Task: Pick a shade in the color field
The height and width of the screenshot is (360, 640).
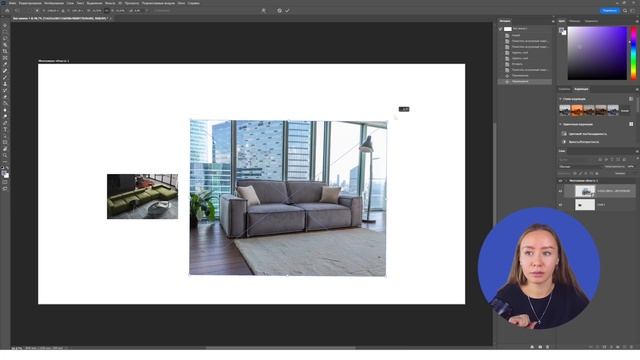Action: [597, 53]
